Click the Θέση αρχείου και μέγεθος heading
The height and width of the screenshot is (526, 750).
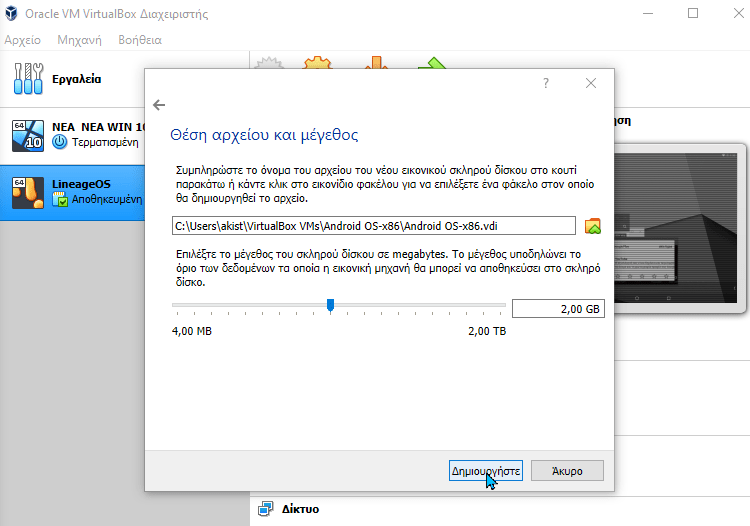point(264,135)
